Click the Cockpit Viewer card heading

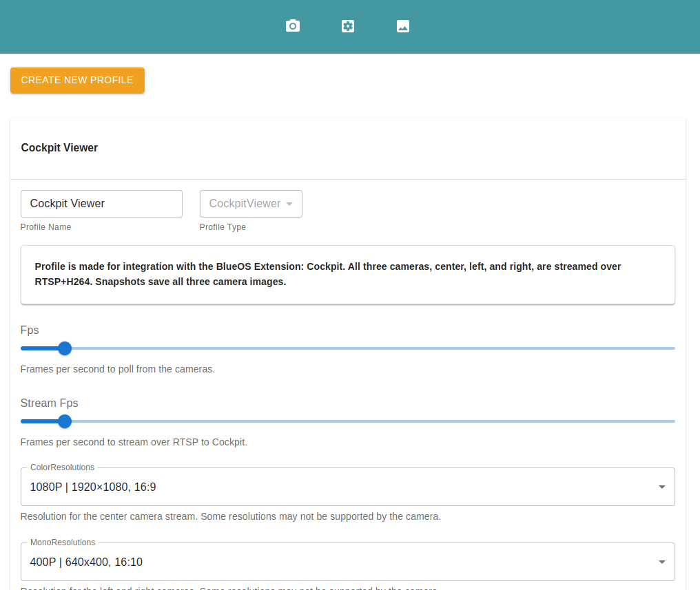[59, 147]
